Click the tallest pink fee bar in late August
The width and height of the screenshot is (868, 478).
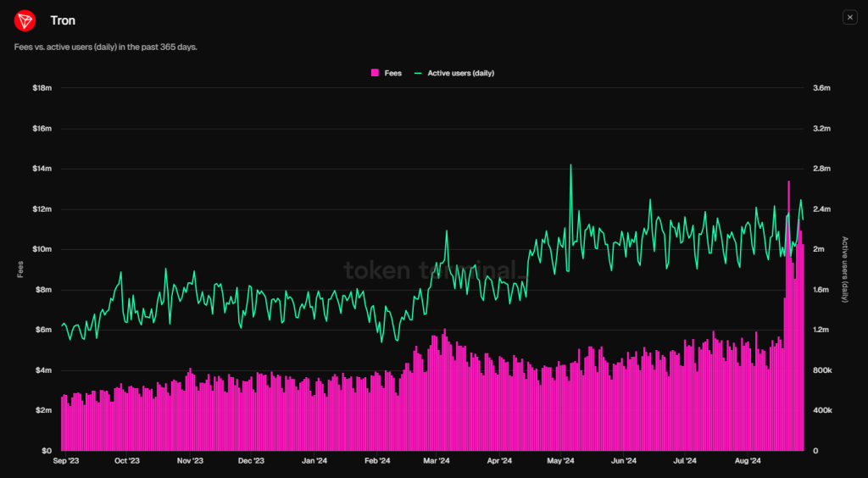(x=788, y=254)
